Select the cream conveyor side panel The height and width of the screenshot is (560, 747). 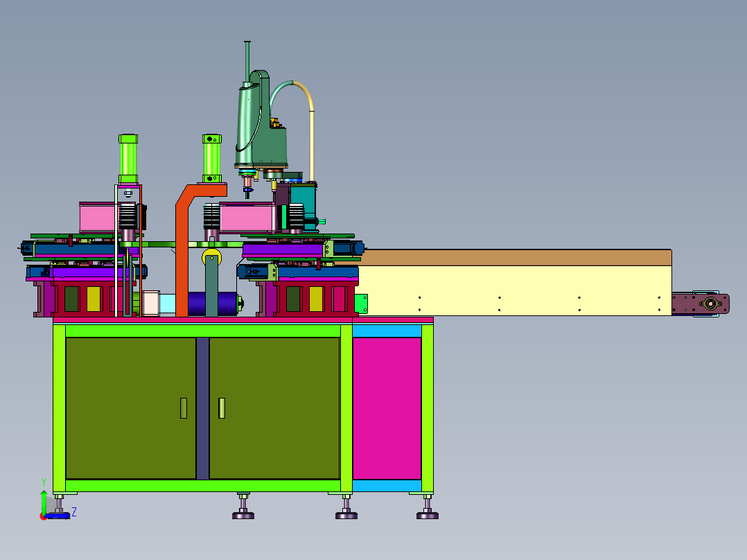point(514,290)
